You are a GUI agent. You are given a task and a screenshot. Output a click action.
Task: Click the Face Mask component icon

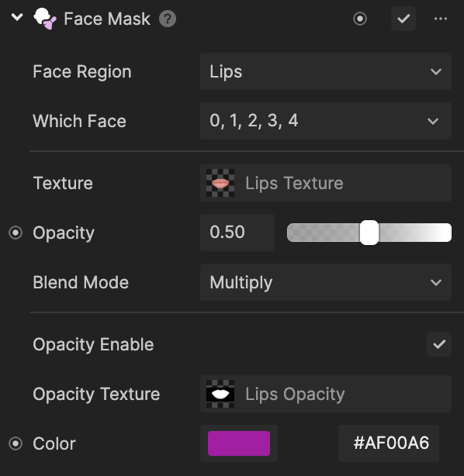(x=45, y=19)
